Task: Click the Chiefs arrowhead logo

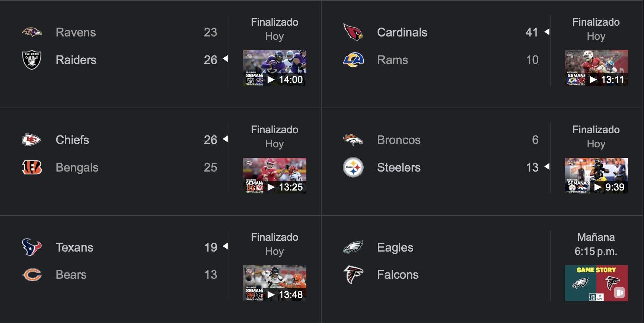Action: (x=32, y=140)
